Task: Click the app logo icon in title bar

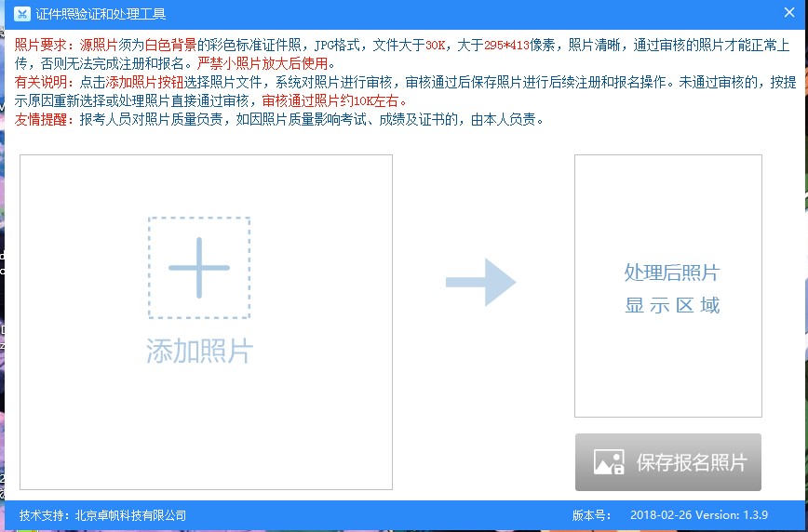Action: pos(21,14)
